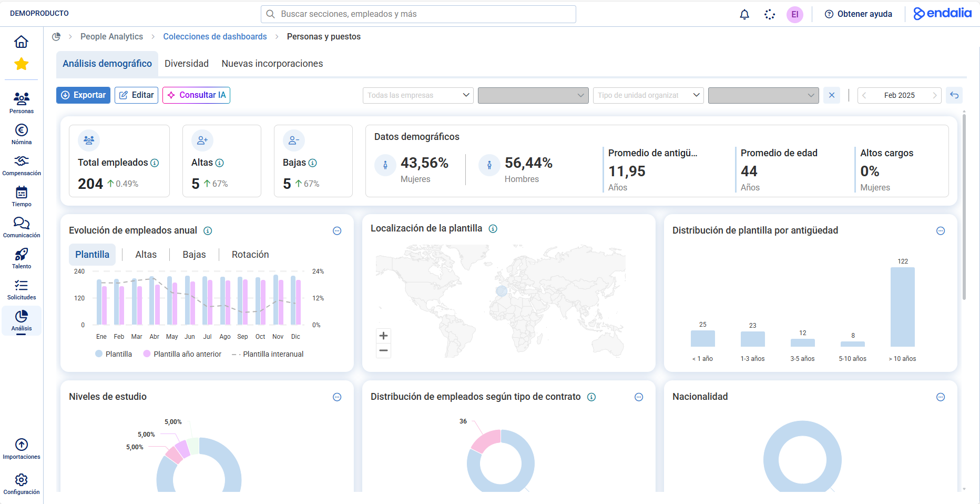The image size is (980, 504).
Task: Focus the search sections and employees field
Action: [418, 14]
